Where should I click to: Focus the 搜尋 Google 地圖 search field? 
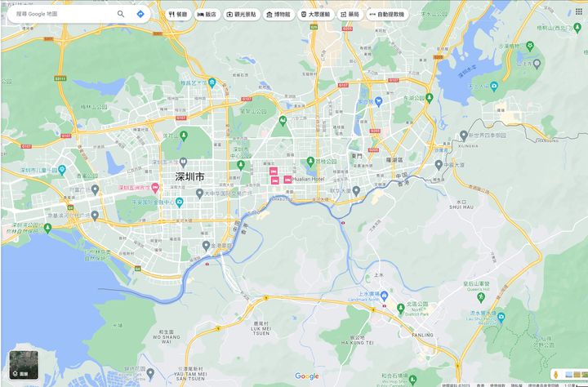(x=64, y=14)
